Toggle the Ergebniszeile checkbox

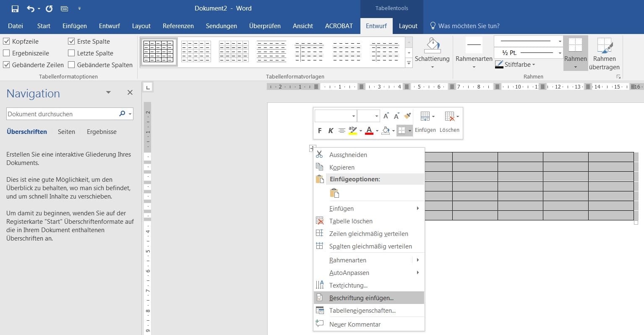tap(6, 53)
